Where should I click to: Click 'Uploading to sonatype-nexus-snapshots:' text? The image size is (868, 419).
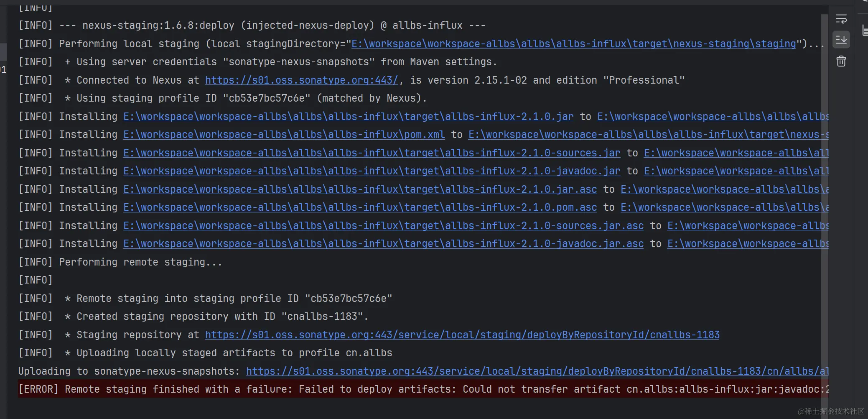[x=129, y=371]
